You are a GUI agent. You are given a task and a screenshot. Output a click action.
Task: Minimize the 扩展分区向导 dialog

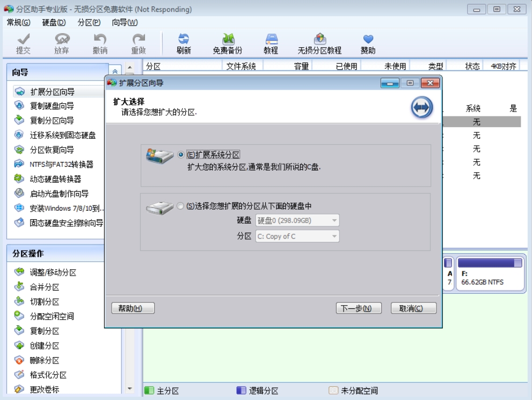(x=390, y=83)
